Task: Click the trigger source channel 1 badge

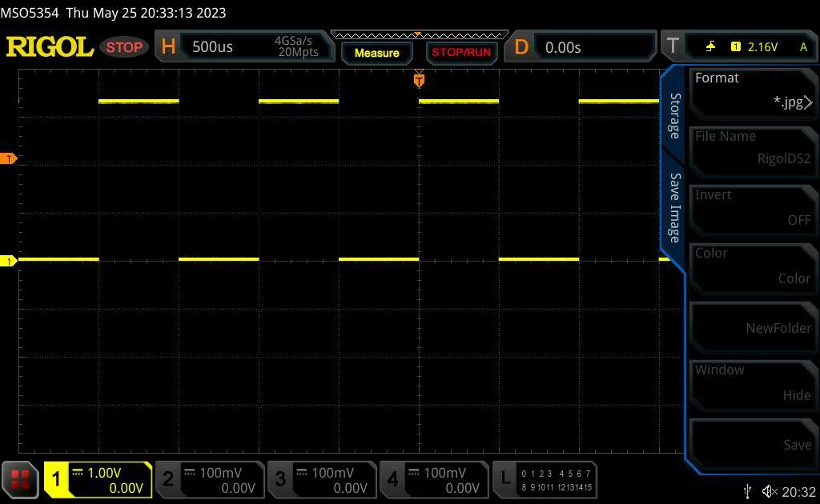Action: tap(736, 47)
